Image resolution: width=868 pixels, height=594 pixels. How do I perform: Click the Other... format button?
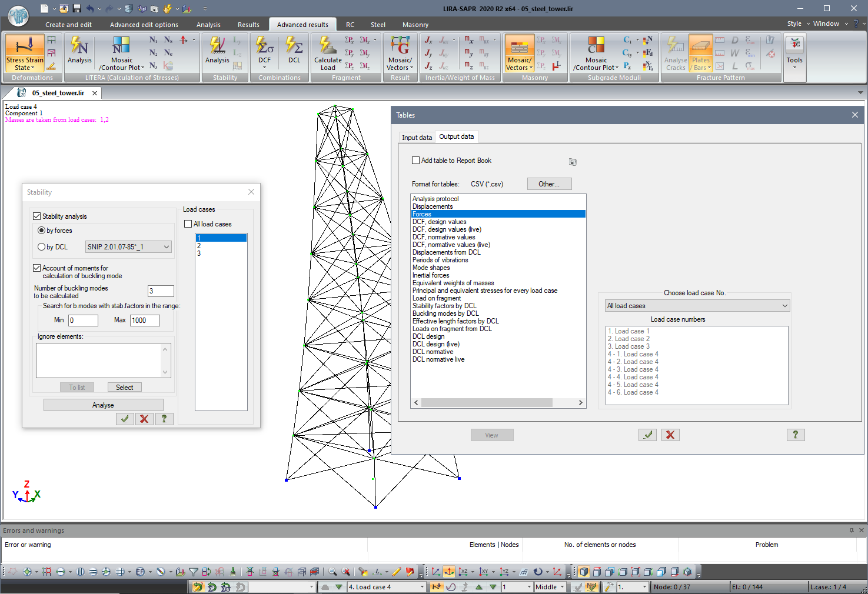coord(549,184)
